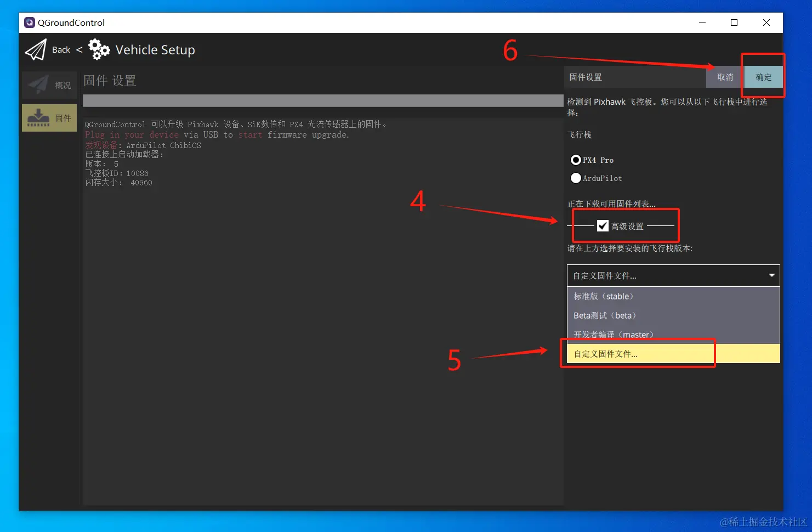Minimize the QGroundControl window
Viewport: 812px width, 532px height.
(702, 22)
